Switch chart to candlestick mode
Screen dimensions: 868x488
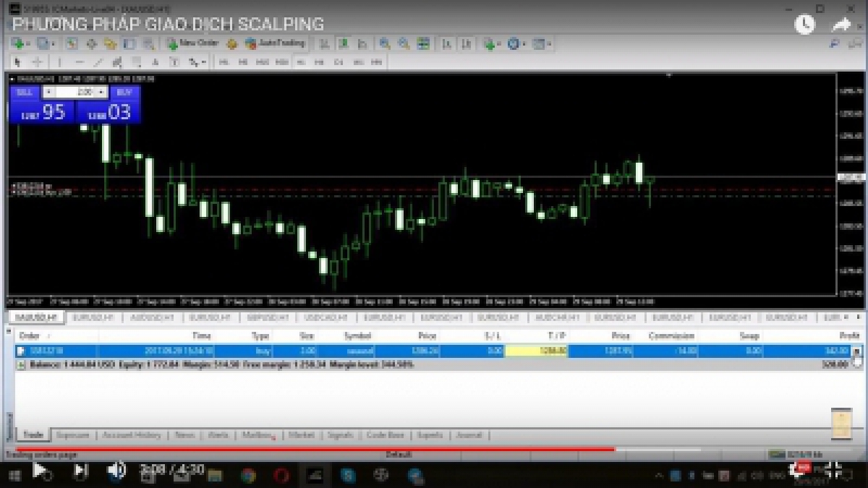coord(344,44)
